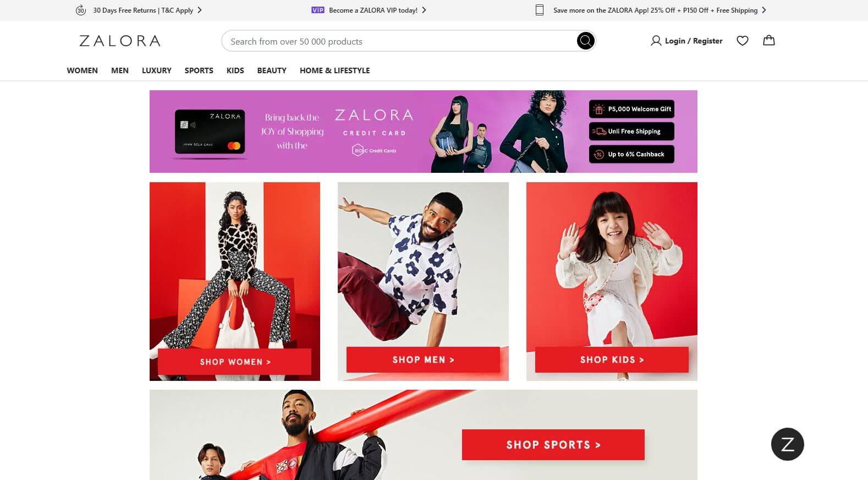Click the user profile icon beside Login

point(656,41)
